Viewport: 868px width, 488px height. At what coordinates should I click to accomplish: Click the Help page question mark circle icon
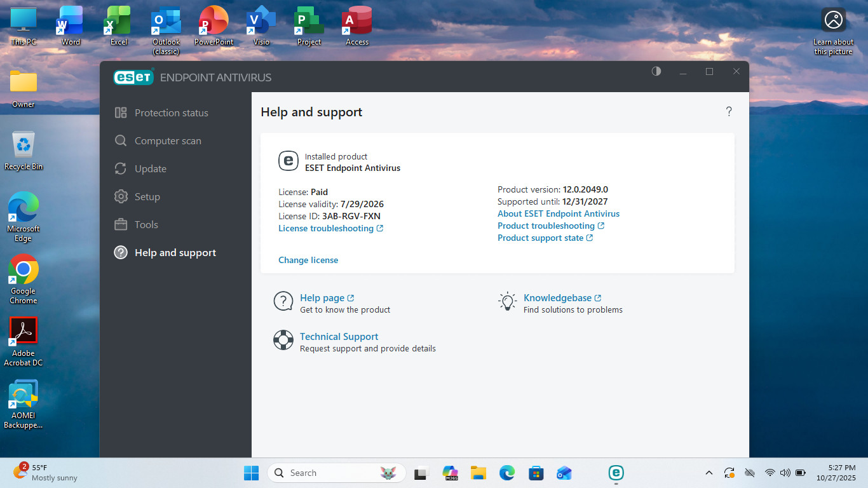[283, 301]
